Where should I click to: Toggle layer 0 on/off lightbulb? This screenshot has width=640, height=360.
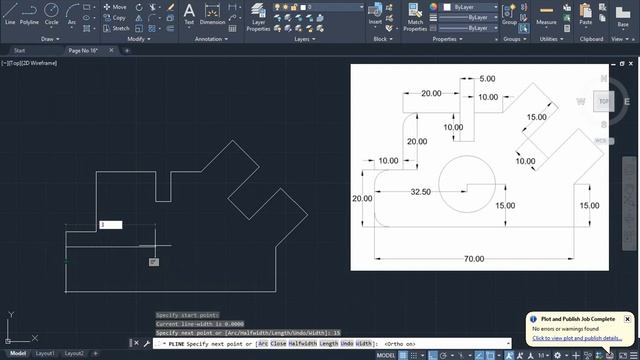tap(277, 7)
